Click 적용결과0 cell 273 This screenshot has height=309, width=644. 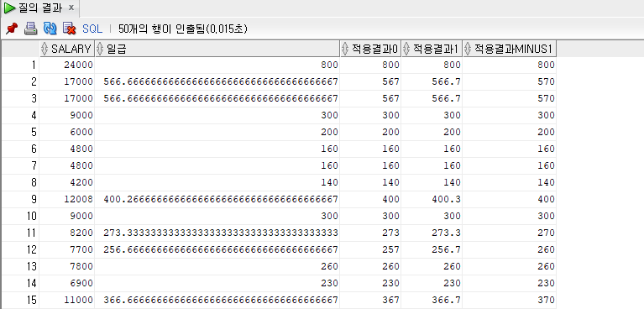[x=370, y=233]
